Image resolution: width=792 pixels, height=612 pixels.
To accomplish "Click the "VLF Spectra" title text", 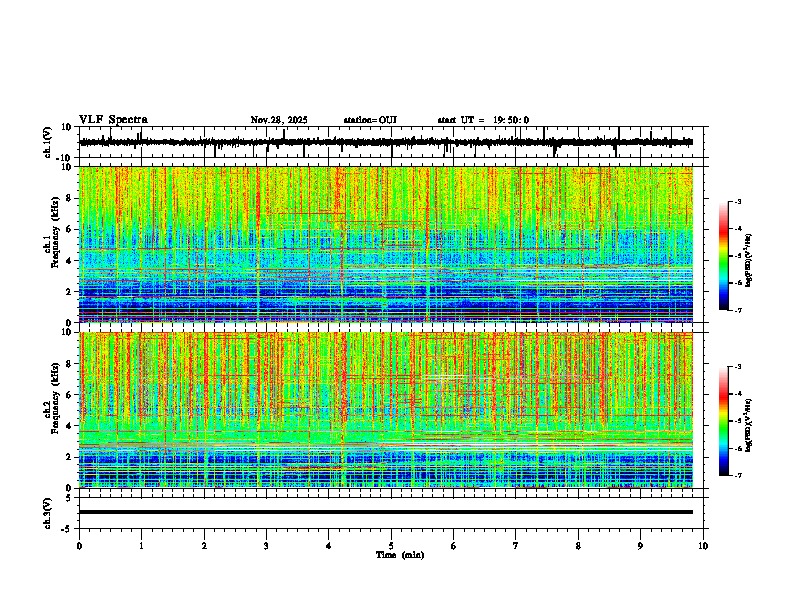I will coord(113,120).
